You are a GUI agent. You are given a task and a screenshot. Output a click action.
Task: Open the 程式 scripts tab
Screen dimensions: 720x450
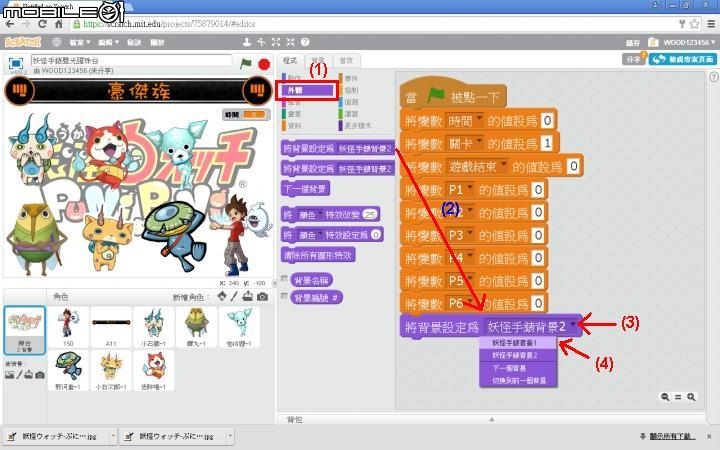pyautogui.click(x=290, y=61)
